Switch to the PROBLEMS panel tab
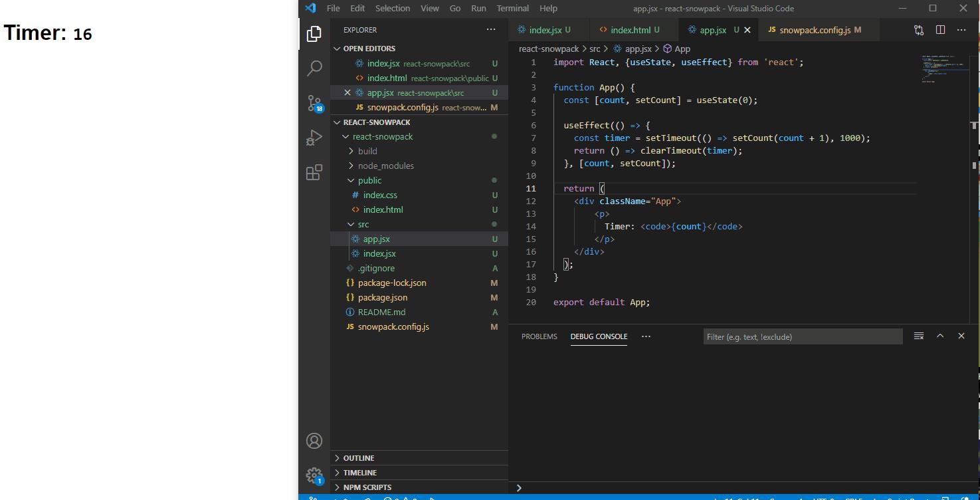Image resolution: width=980 pixels, height=500 pixels. (x=539, y=336)
